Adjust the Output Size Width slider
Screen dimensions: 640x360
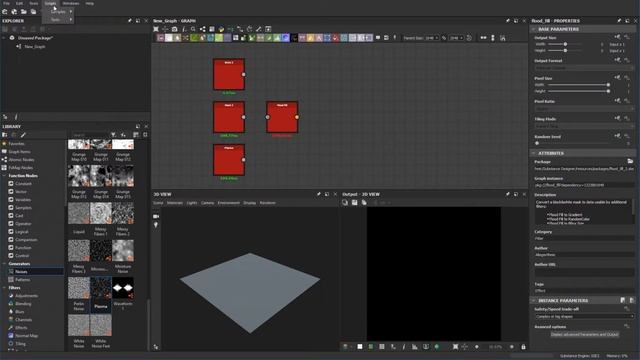[x=565, y=44]
